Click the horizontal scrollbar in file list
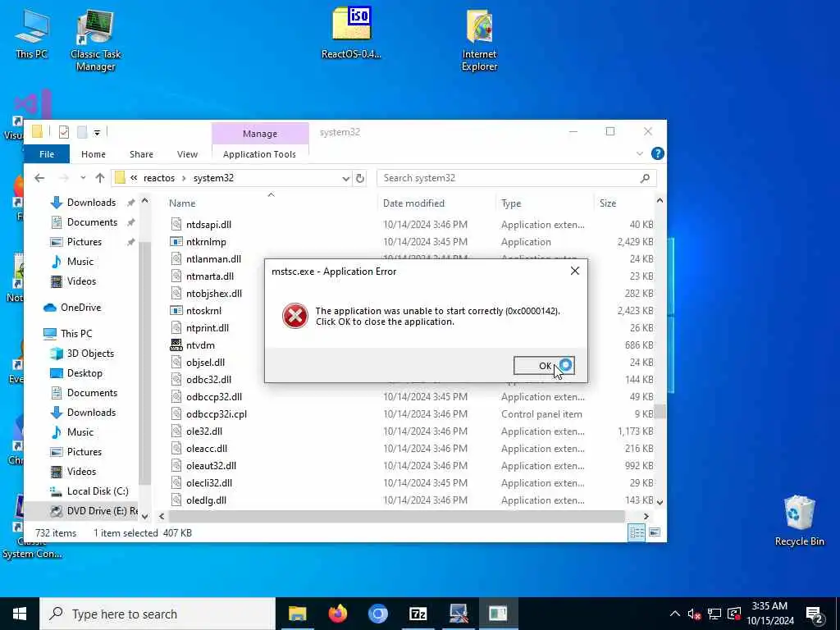The height and width of the screenshot is (630, 840). pyautogui.click(x=396, y=517)
